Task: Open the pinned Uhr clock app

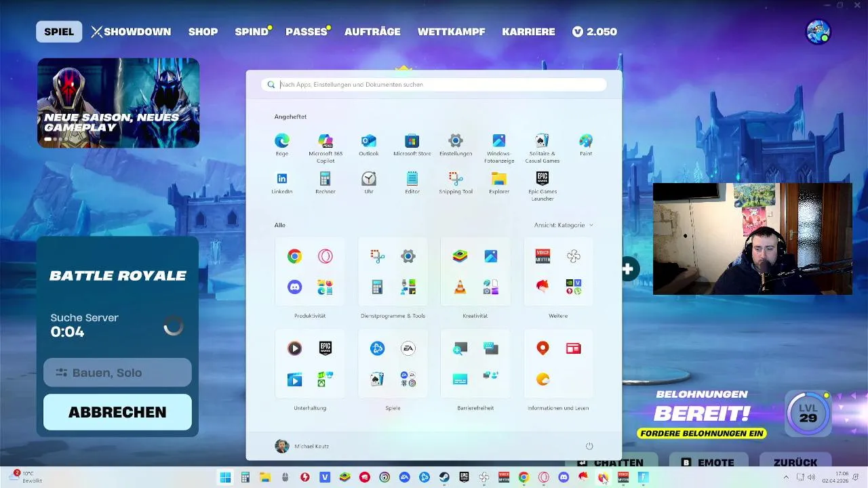Action: point(369,183)
